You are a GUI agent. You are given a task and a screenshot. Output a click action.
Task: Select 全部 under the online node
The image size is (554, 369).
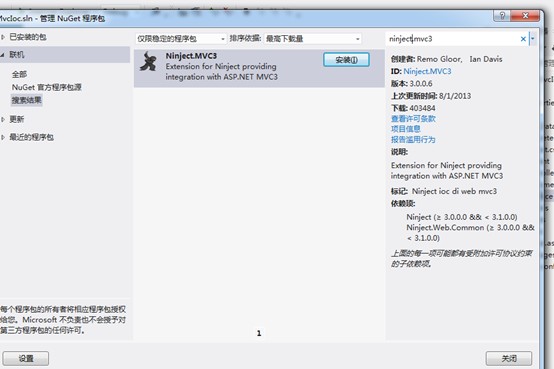[19, 74]
